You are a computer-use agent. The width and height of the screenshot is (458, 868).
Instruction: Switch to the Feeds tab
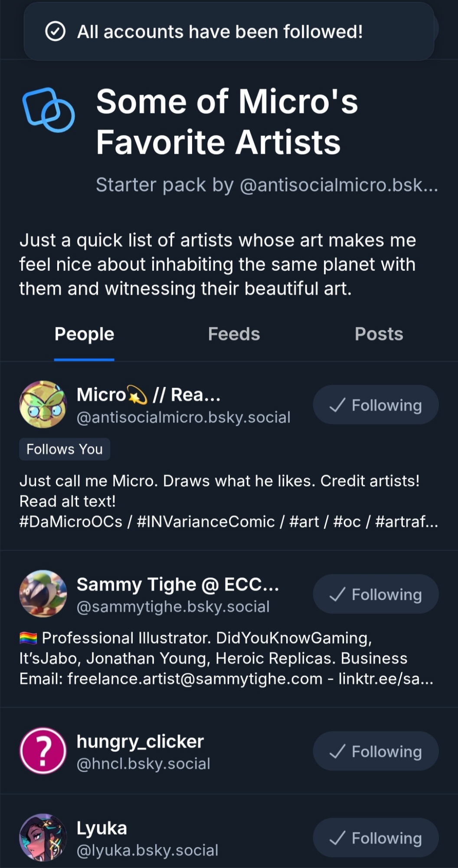(234, 334)
